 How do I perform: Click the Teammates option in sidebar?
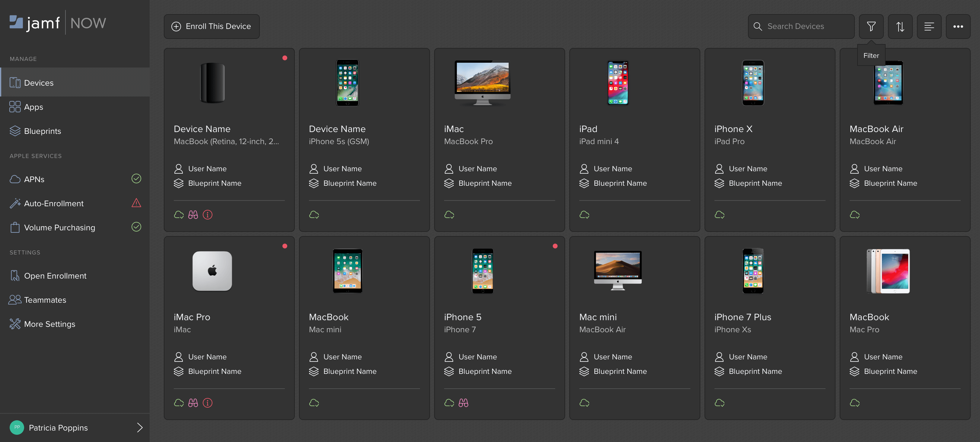(x=45, y=300)
